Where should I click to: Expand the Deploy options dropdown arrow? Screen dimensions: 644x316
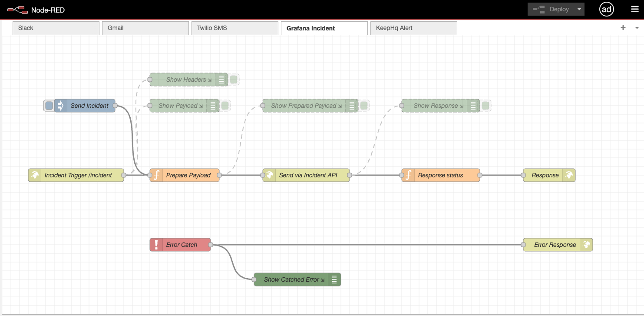tap(579, 9)
